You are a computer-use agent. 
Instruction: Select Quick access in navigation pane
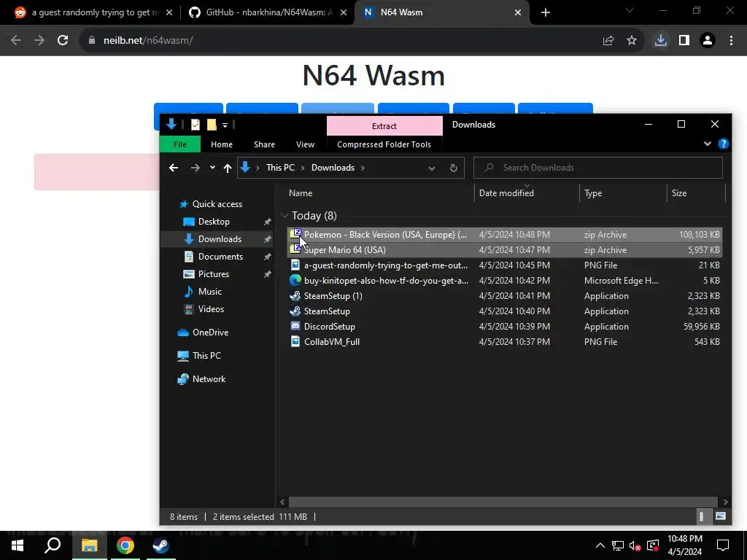217,204
